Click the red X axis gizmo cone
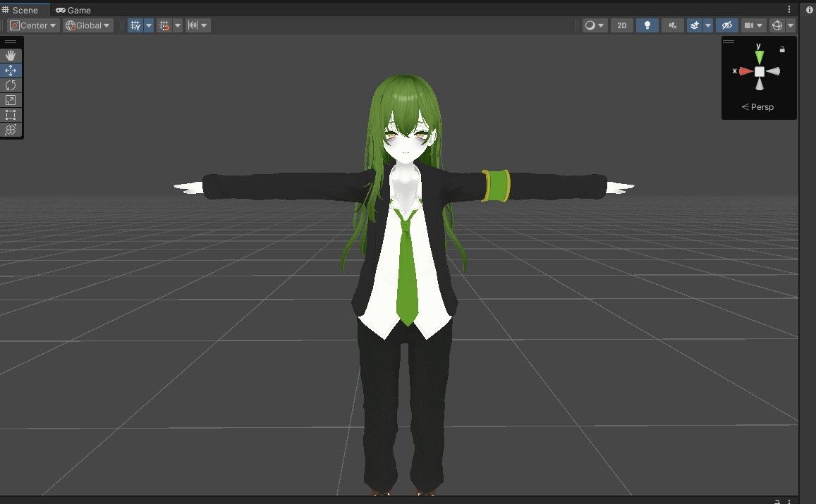 click(745, 71)
